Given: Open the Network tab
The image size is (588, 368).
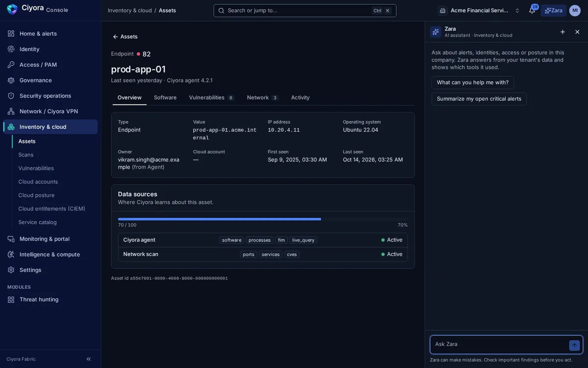Looking at the screenshot, I should click(263, 98).
